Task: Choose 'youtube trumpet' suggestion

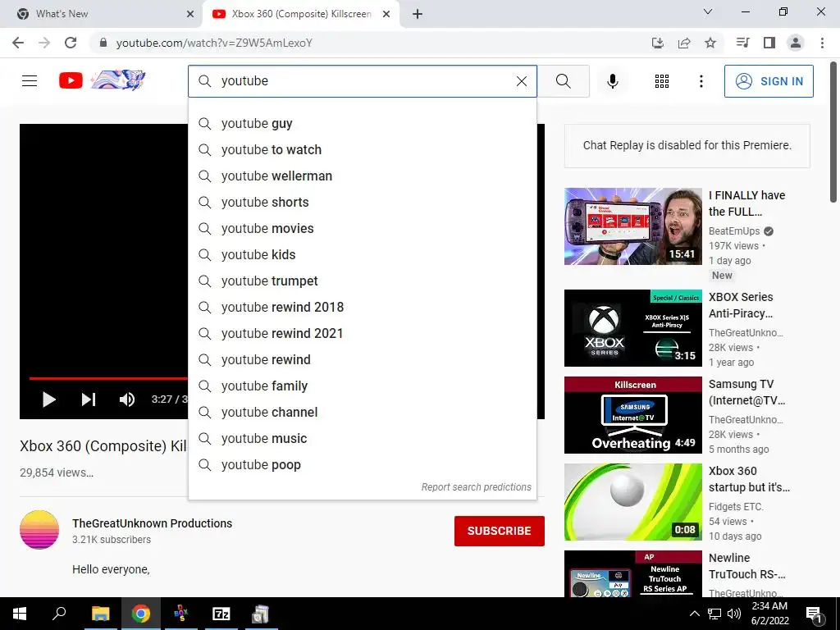Action: (362, 281)
